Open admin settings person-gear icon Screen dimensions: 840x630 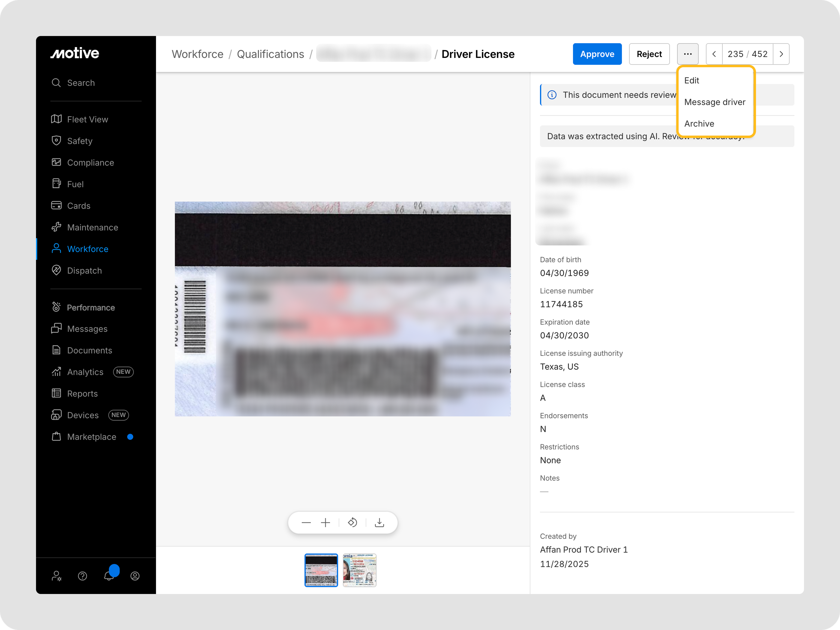click(x=57, y=576)
